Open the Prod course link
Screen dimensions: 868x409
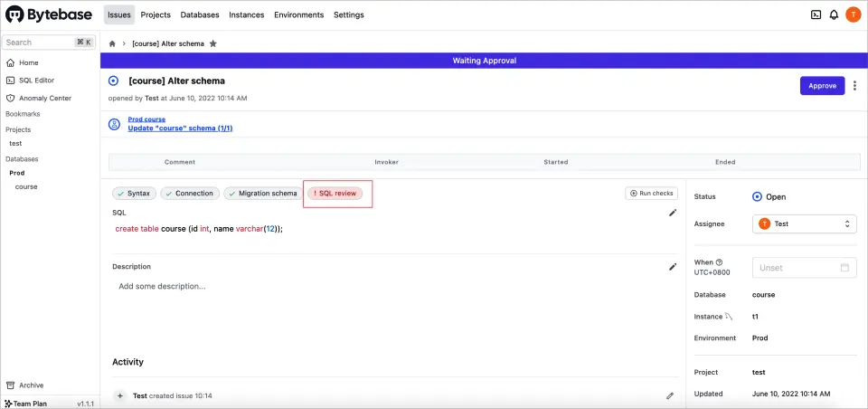pos(146,119)
